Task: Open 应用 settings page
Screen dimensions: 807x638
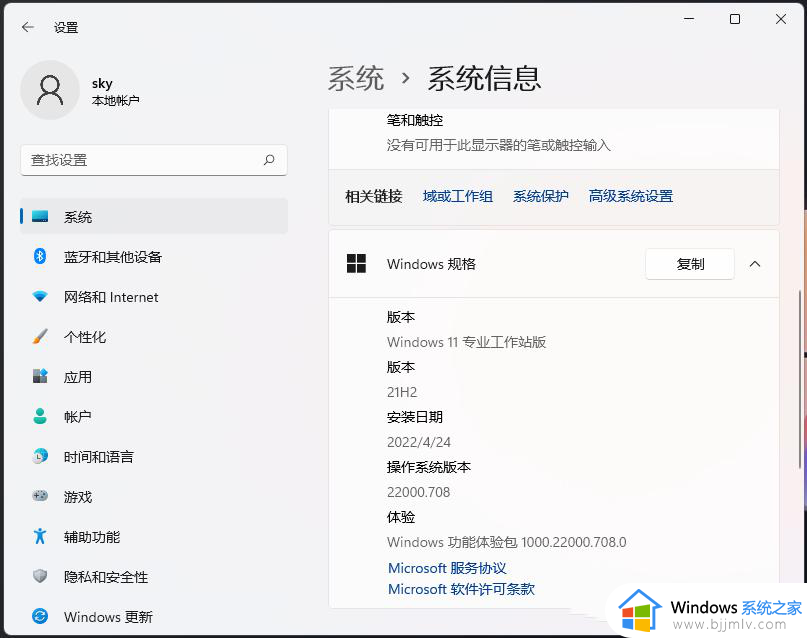Action: (x=154, y=376)
